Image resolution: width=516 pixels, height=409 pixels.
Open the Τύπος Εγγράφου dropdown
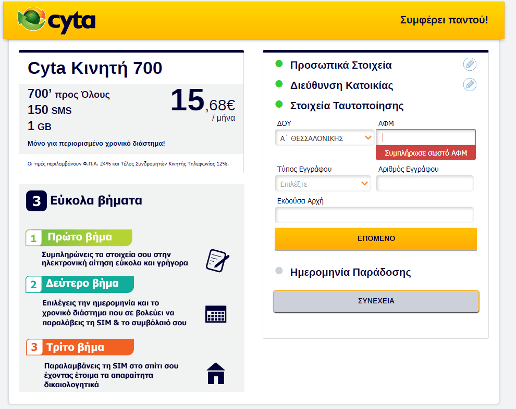(x=323, y=183)
